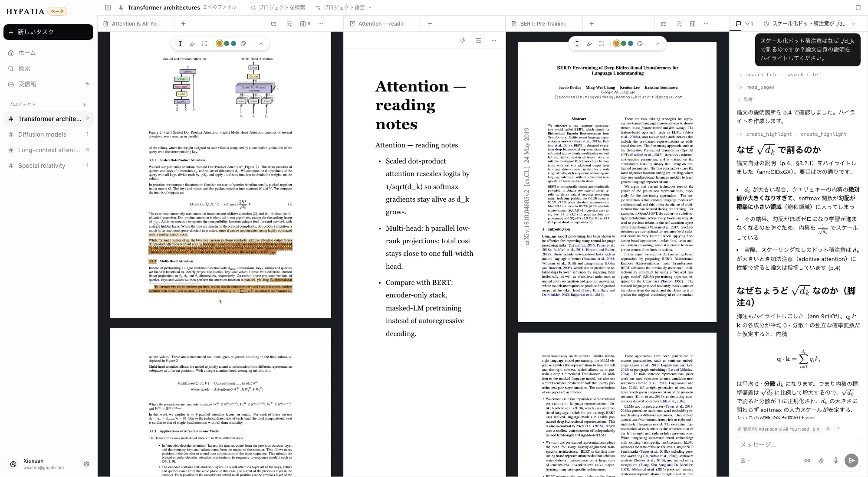Select the area selection tool in Attention paper toolbar
The width and height of the screenshot is (868, 477).
pyautogui.click(x=204, y=43)
